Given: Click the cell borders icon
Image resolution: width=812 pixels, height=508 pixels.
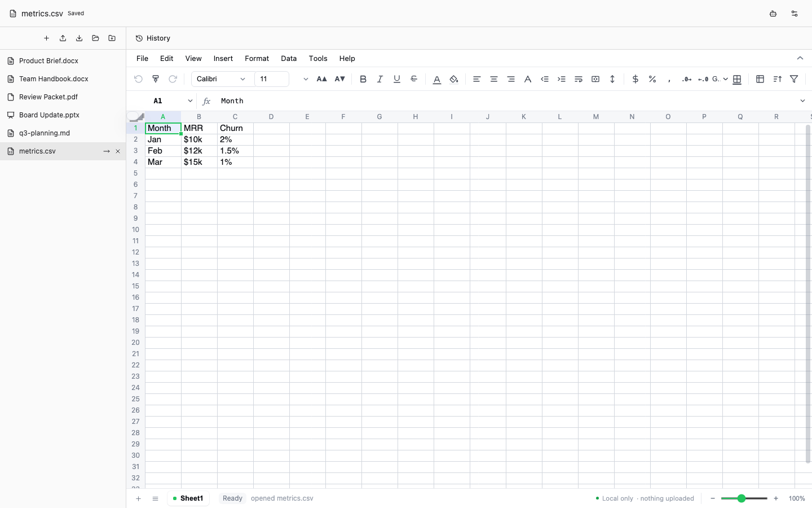Looking at the screenshot, I should (x=737, y=79).
